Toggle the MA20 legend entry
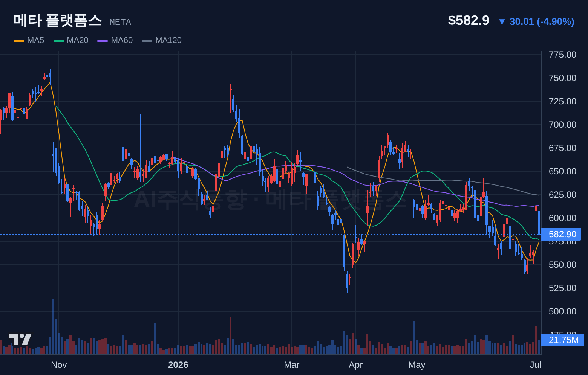The height and width of the screenshot is (375, 588). point(71,40)
